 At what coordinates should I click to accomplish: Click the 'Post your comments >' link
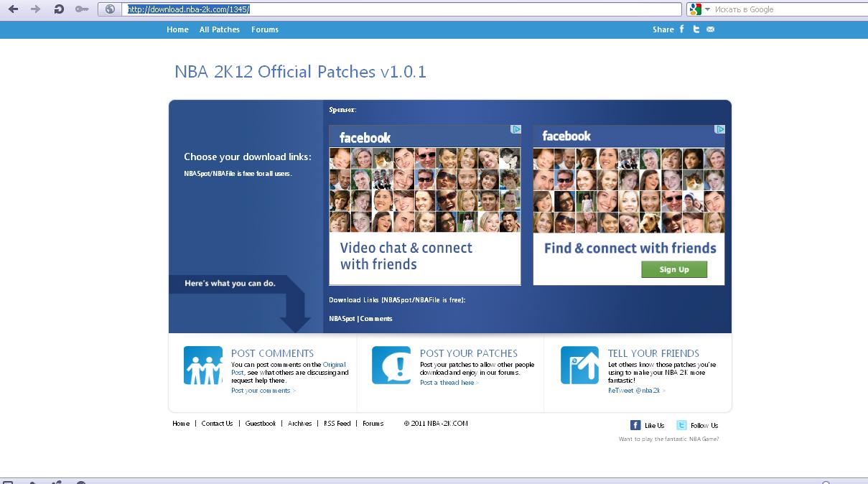(x=263, y=391)
